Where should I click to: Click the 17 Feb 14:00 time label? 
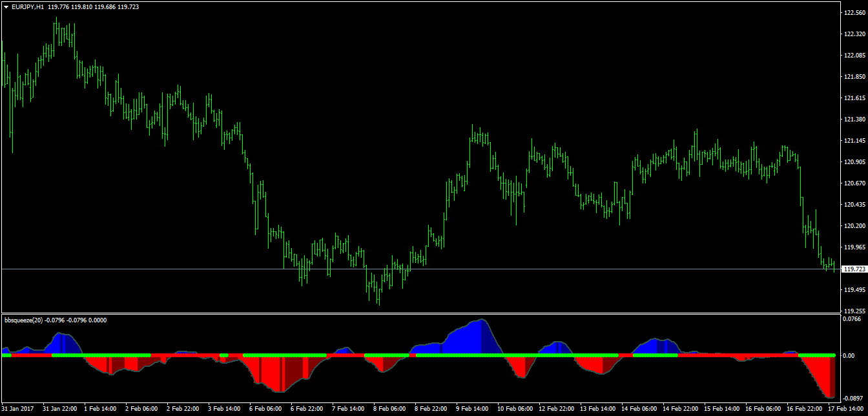846,410
